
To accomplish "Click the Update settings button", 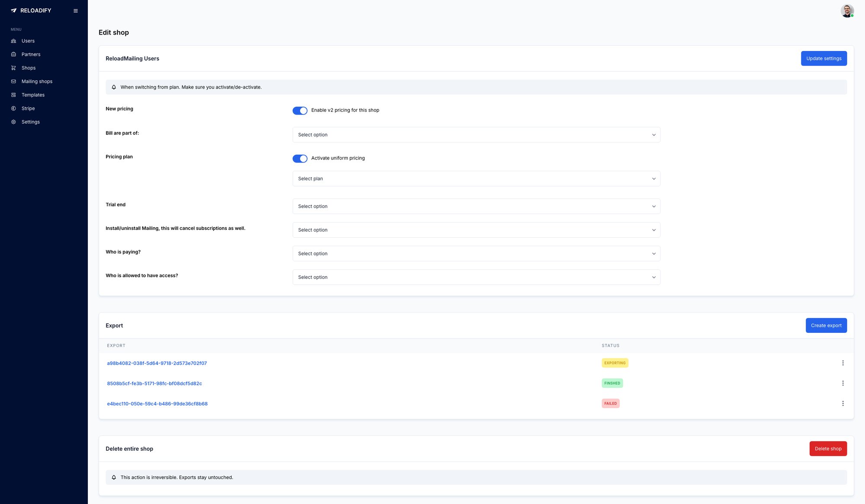I will 823,58.
